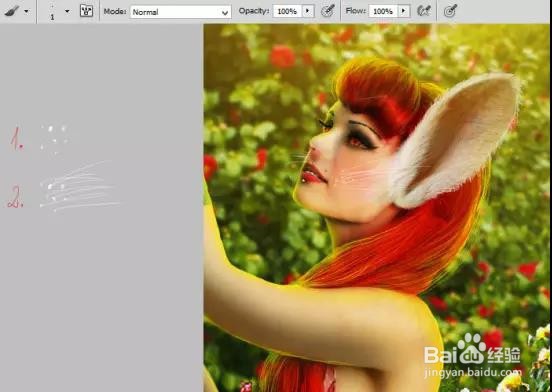
Task: Toggle tablet pressure for size icon
Action: pyautogui.click(x=450, y=11)
